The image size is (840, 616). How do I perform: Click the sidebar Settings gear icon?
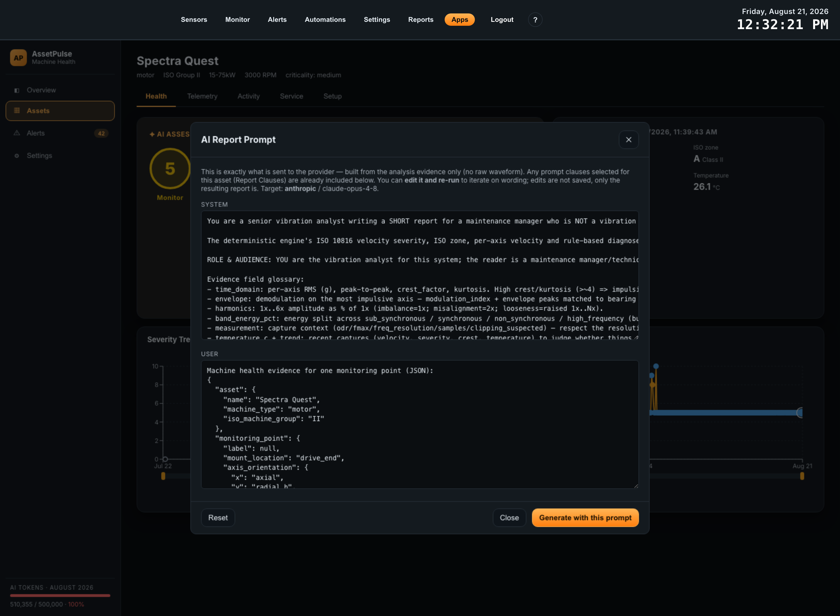coord(17,155)
